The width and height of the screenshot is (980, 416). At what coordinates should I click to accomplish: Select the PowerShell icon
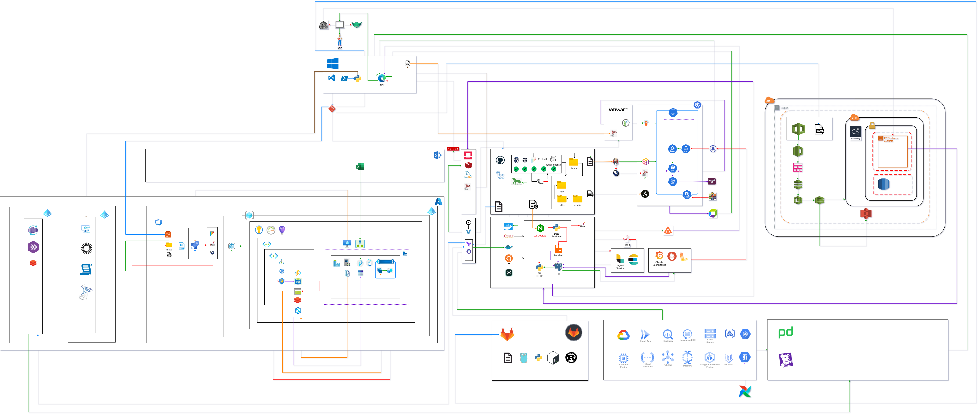[x=344, y=78]
